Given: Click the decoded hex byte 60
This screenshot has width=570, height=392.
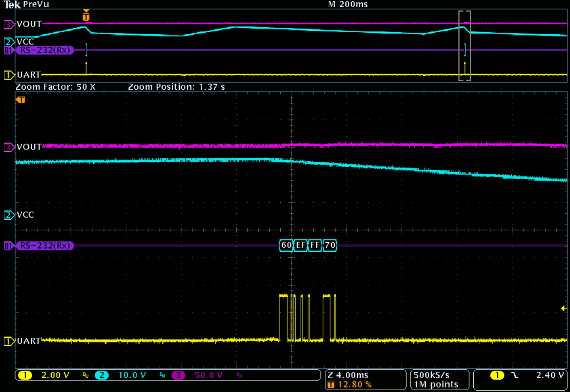Looking at the screenshot, I should tap(286, 246).
